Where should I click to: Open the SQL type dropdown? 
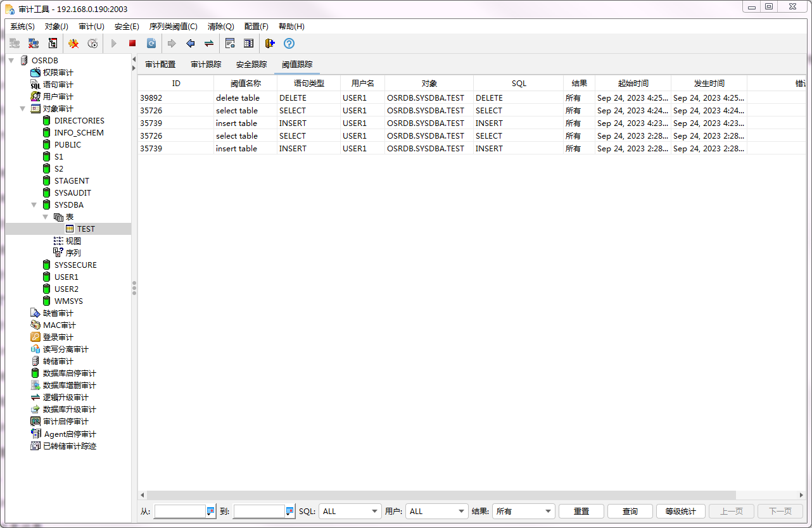point(350,512)
